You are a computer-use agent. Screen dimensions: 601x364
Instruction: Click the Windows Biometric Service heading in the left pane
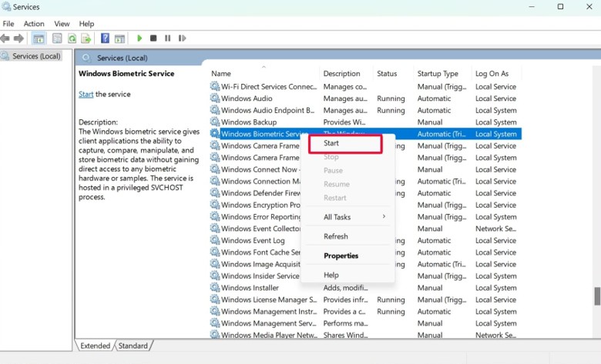[126, 73]
